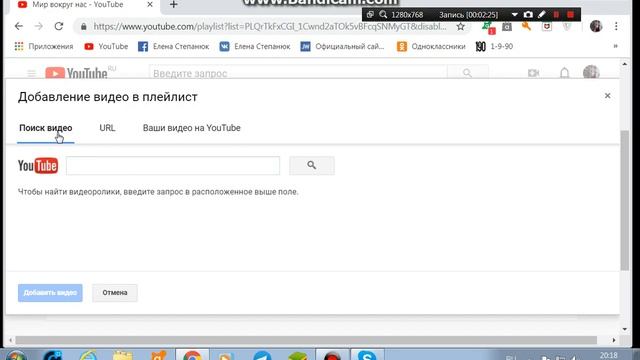This screenshot has height=360, width=640.
Task: Open the Одноклассники bookmark
Action: 431,47
